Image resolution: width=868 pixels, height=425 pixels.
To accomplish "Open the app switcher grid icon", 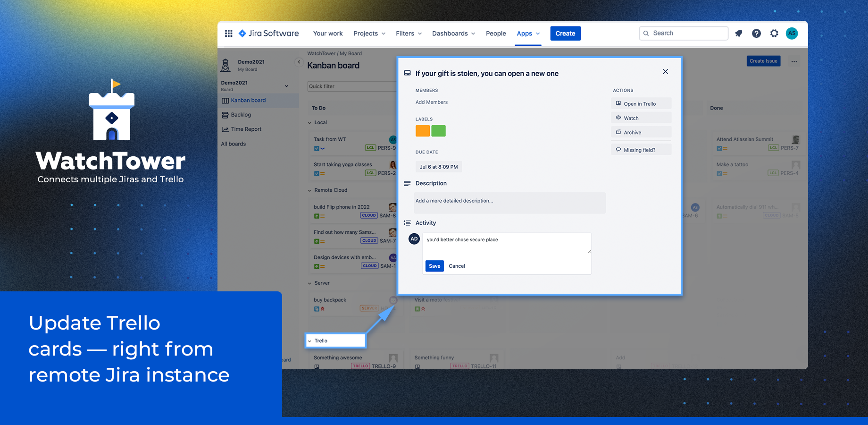I will 229,34.
